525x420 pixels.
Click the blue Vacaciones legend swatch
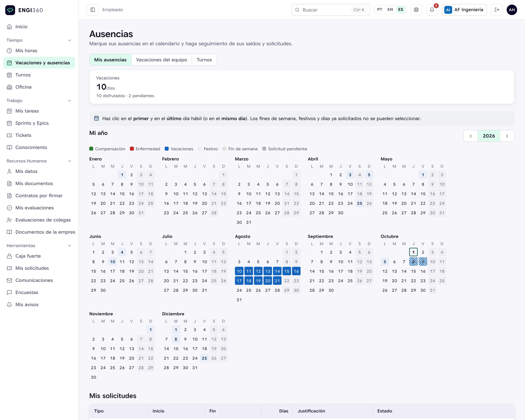pyautogui.click(x=167, y=149)
